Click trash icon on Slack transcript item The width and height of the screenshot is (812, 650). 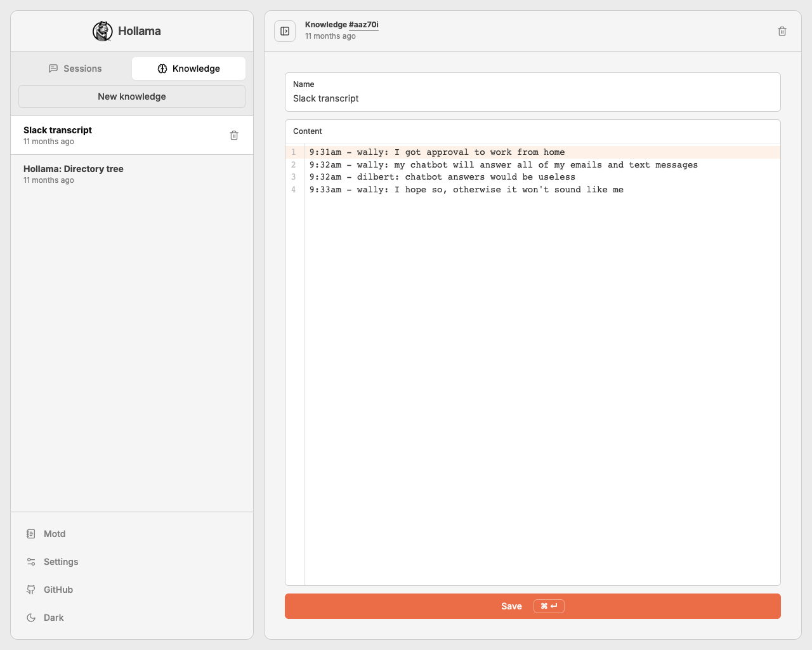click(x=234, y=135)
